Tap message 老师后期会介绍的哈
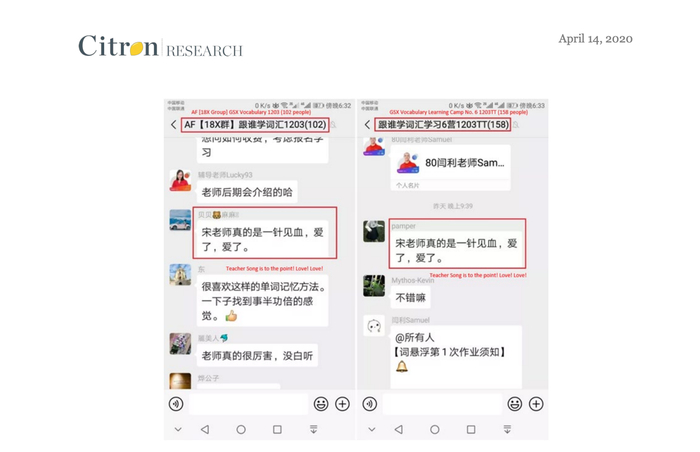Screen dimensions: 700x452 click(x=247, y=192)
